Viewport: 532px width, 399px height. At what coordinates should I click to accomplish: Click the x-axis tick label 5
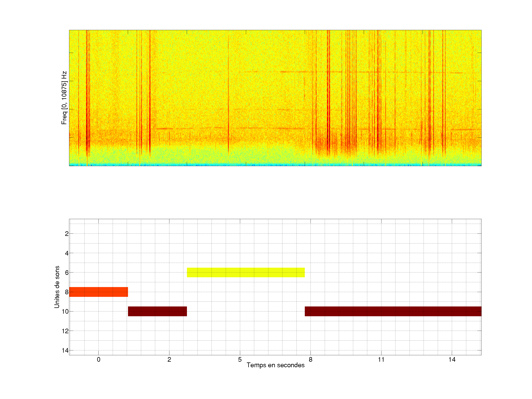click(x=240, y=359)
